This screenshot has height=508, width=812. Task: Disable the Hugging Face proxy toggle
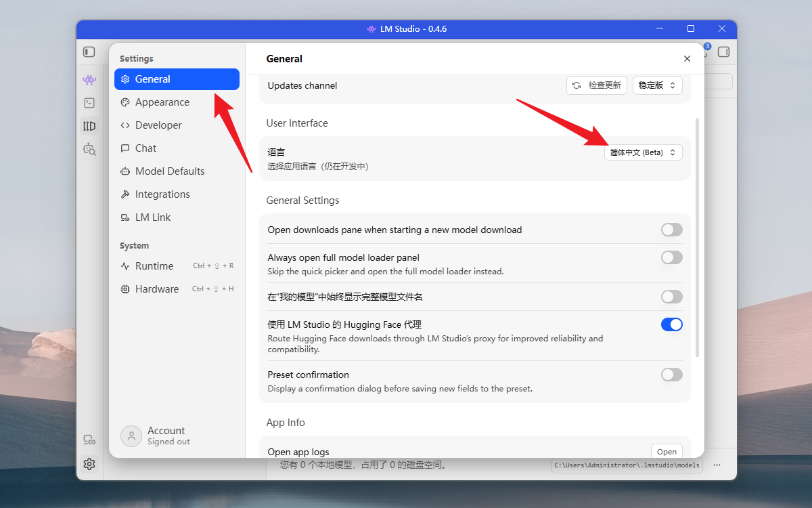[671, 324]
